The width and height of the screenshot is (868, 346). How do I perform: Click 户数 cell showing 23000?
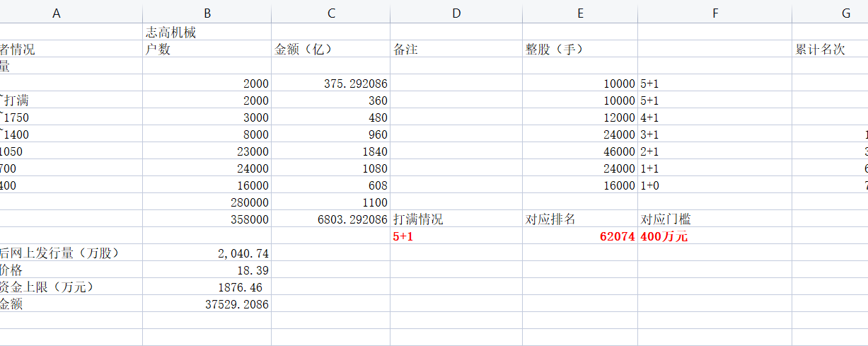tap(207, 151)
